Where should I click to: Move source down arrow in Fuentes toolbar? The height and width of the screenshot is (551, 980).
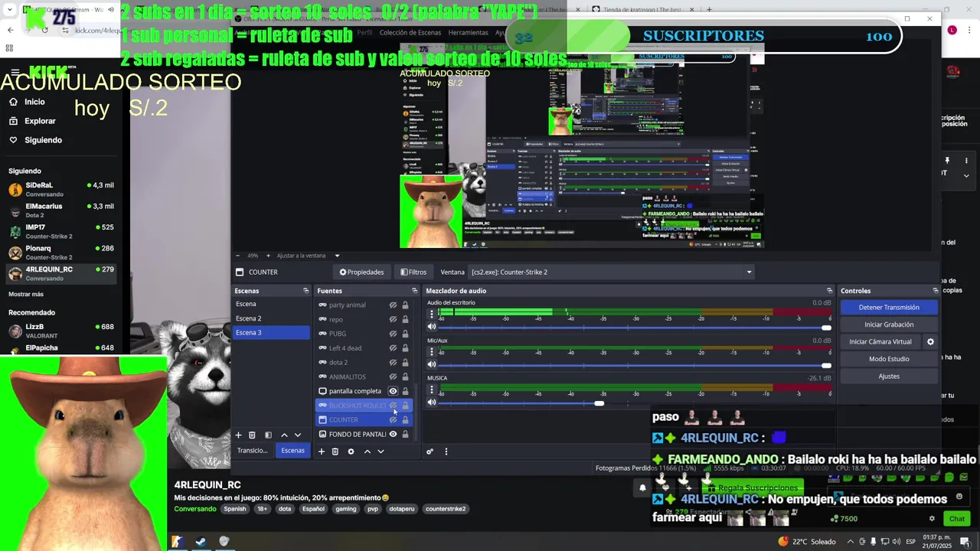(381, 452)
